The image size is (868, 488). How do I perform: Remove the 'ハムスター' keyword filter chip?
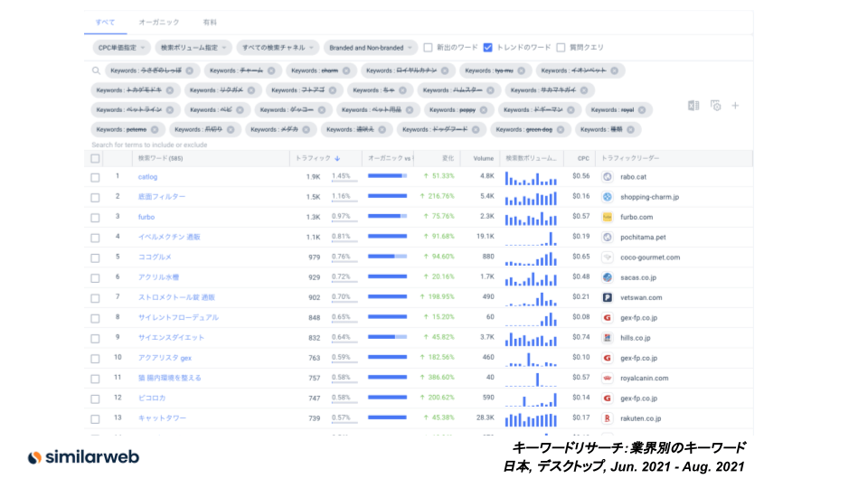pyautogui.click(x=490, y=90)
